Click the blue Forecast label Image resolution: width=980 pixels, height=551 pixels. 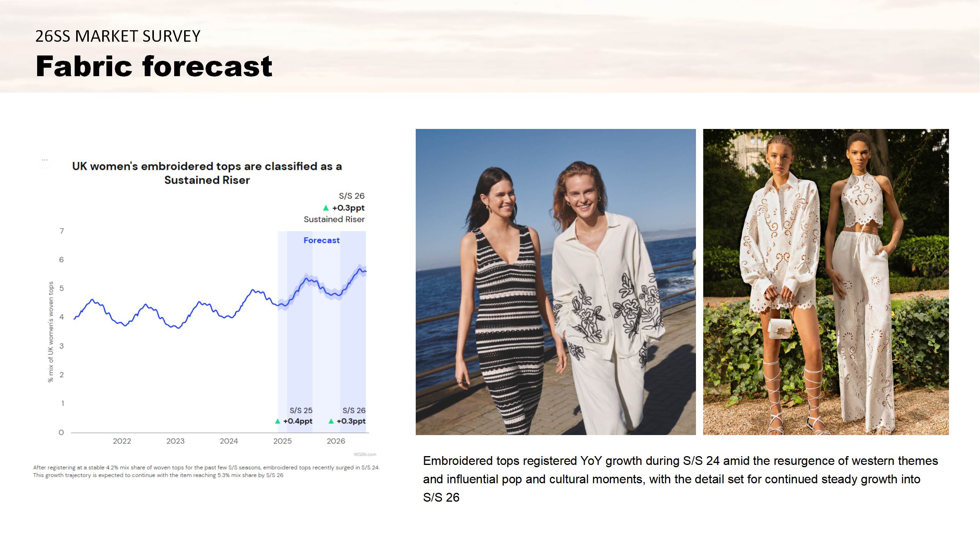(x=321, y=240)
